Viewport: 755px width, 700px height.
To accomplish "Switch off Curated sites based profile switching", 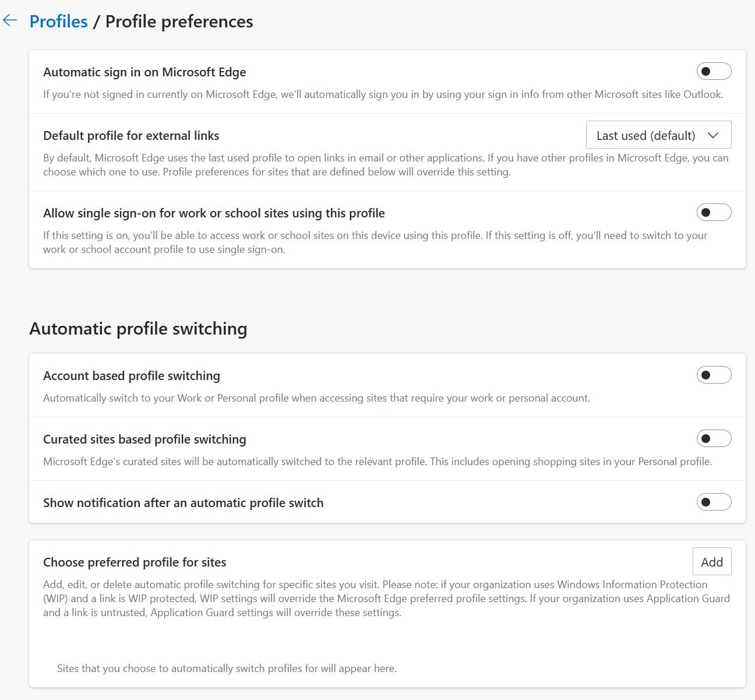I will [714, 438].
